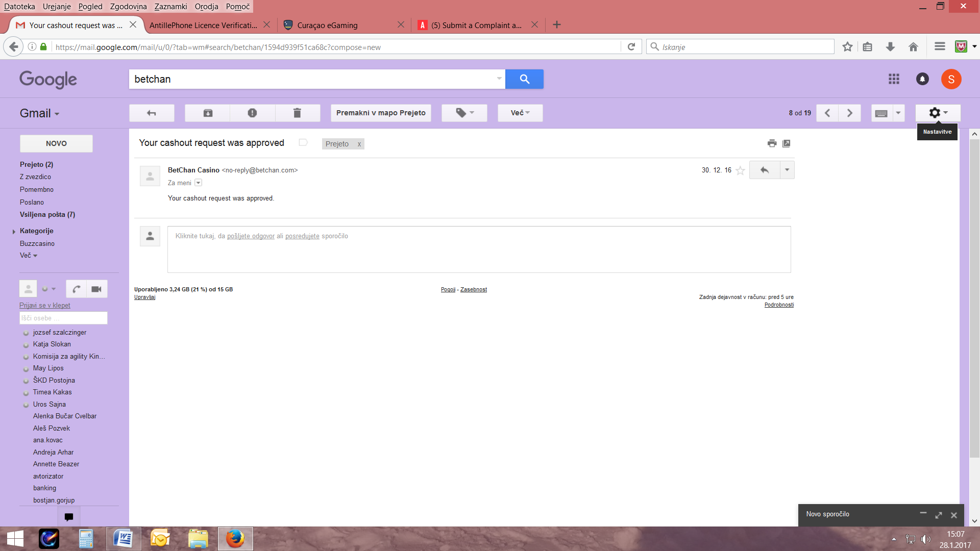Image resolution: width=980 pixels, height=551 pixels.
Task: Open the 'Z zvezdico' starred folder
Action: (36, 177)
